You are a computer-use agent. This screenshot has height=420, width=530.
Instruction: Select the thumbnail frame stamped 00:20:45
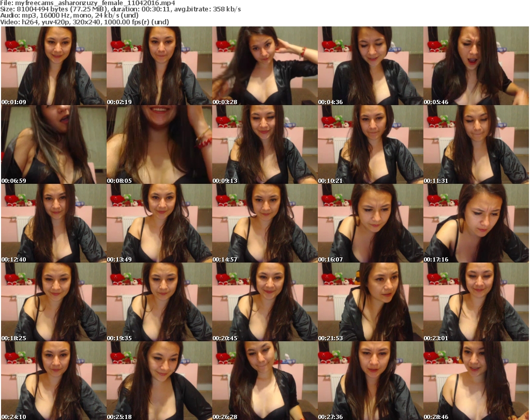tap(265, 302)
